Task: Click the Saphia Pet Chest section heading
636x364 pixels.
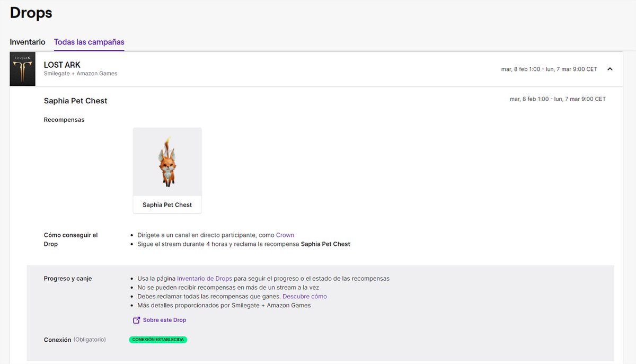Action: [76, 101]
